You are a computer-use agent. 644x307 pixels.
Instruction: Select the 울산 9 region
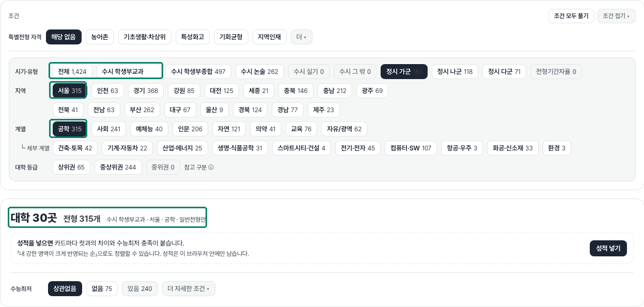click(x=214, y=110)
